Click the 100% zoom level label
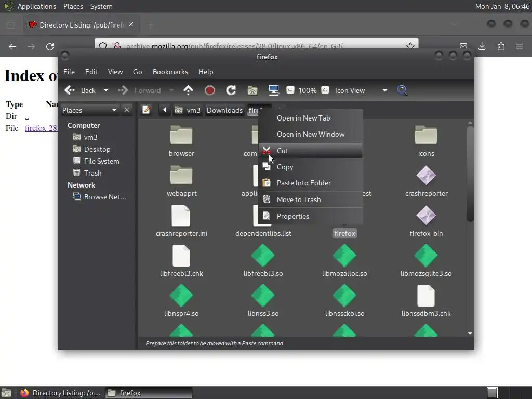Viewport: 532px width, 399px height. 308,90
